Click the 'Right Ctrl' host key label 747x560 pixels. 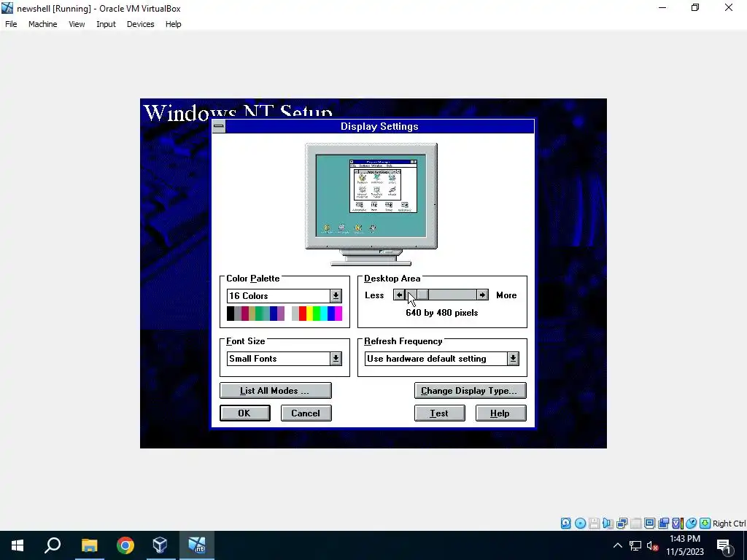click(x=729, y=524)
